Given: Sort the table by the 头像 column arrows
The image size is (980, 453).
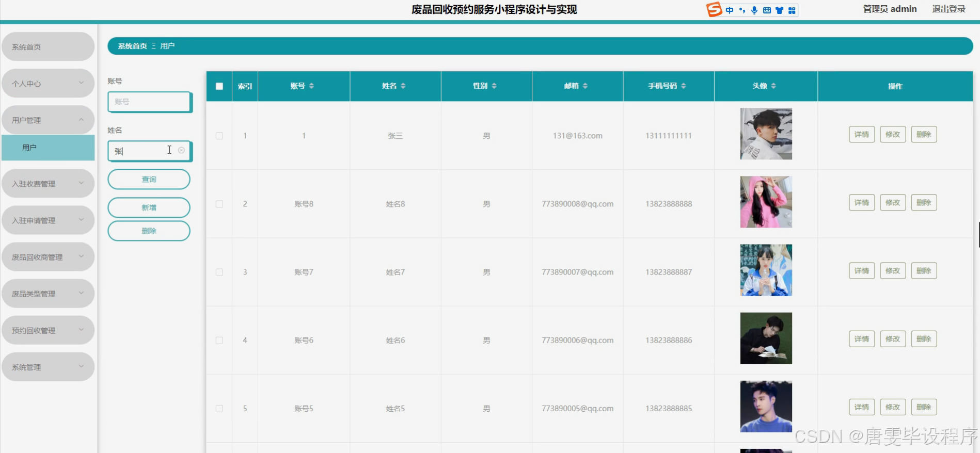Looking at the screenshot, I should [773, 86].
